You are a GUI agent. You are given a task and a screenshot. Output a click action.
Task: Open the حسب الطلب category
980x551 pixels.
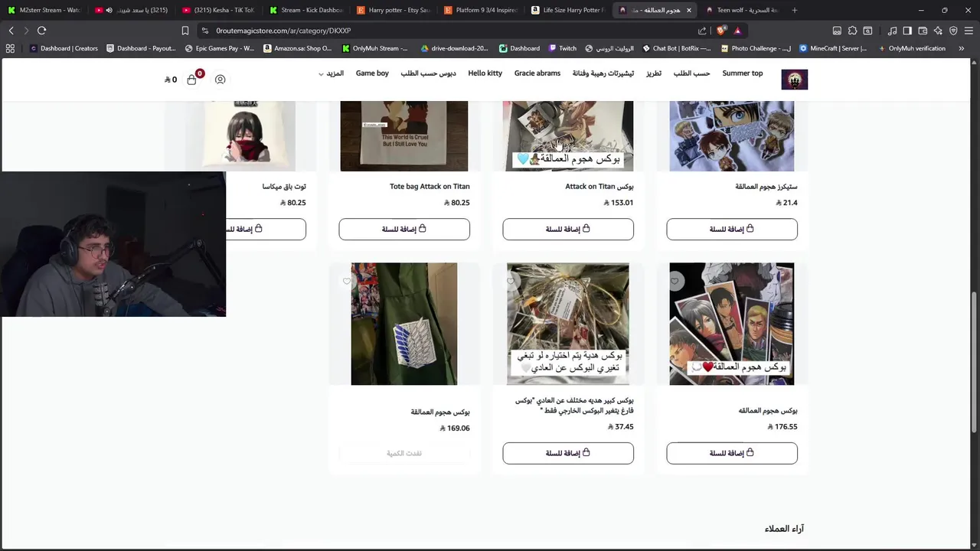click(x=692, y=73)
